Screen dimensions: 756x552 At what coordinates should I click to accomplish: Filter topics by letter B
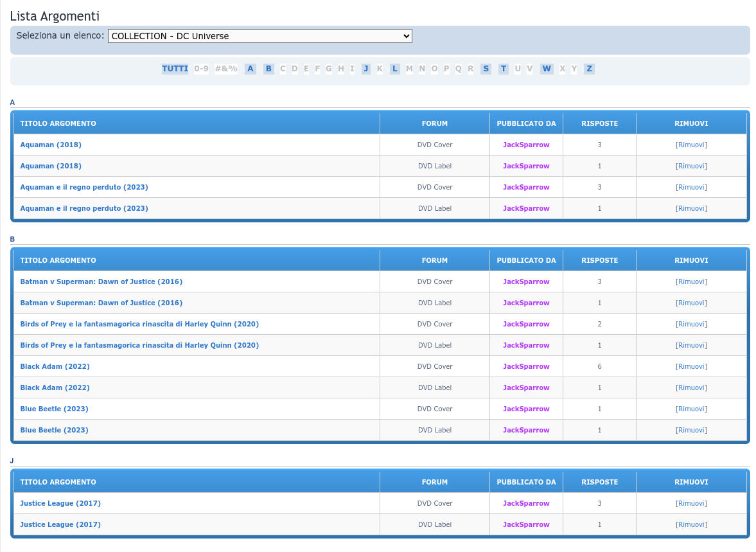click(x=268, y=69)
